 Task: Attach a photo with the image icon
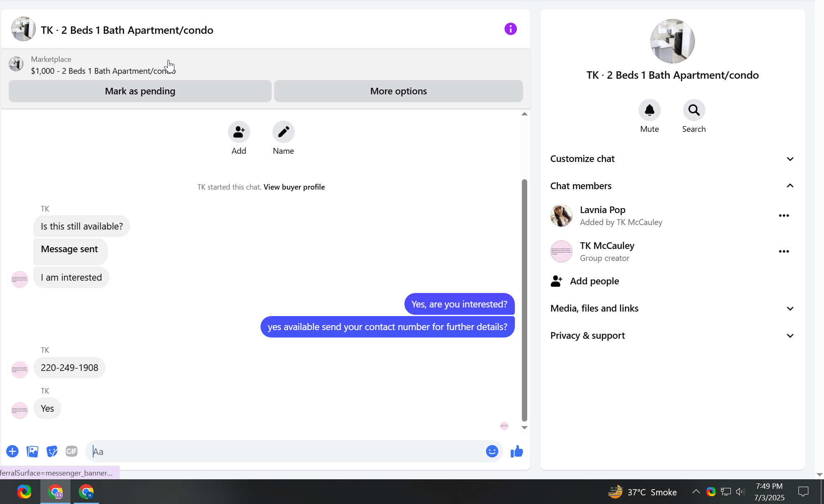[32, 451]
